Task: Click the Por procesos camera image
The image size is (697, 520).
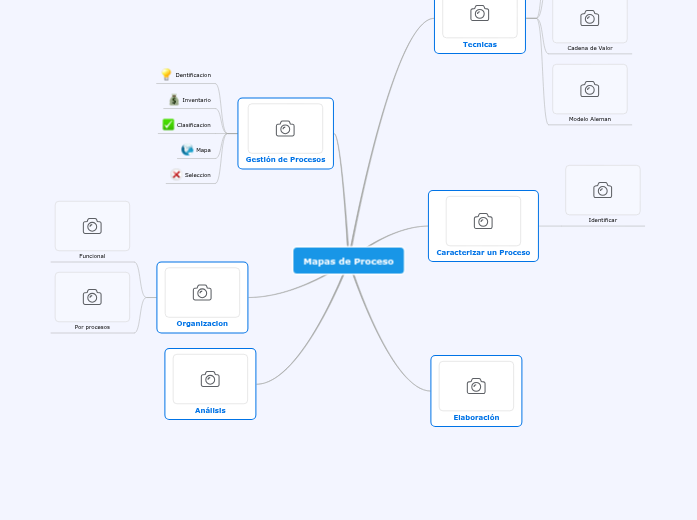Action: click(92, 297)
